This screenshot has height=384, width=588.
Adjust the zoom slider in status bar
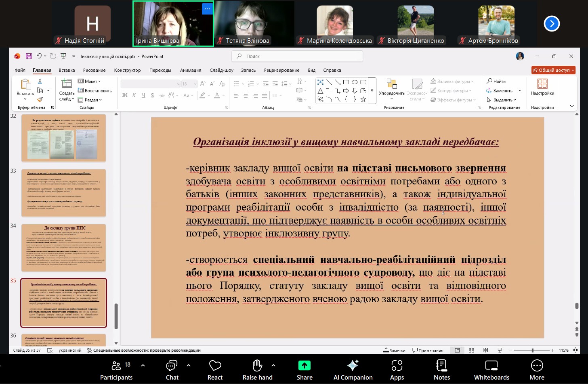coord(532,350)
